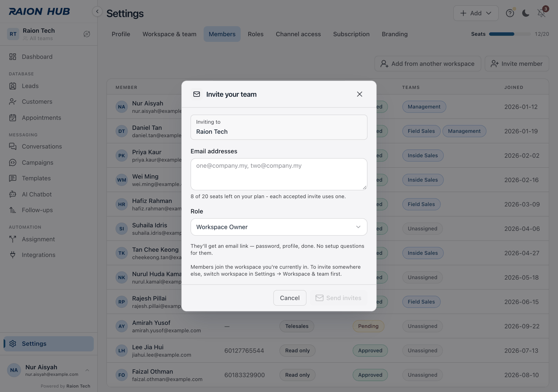Click the Conversations chat icon
The image size is (558, 392).
pos(13,147)
